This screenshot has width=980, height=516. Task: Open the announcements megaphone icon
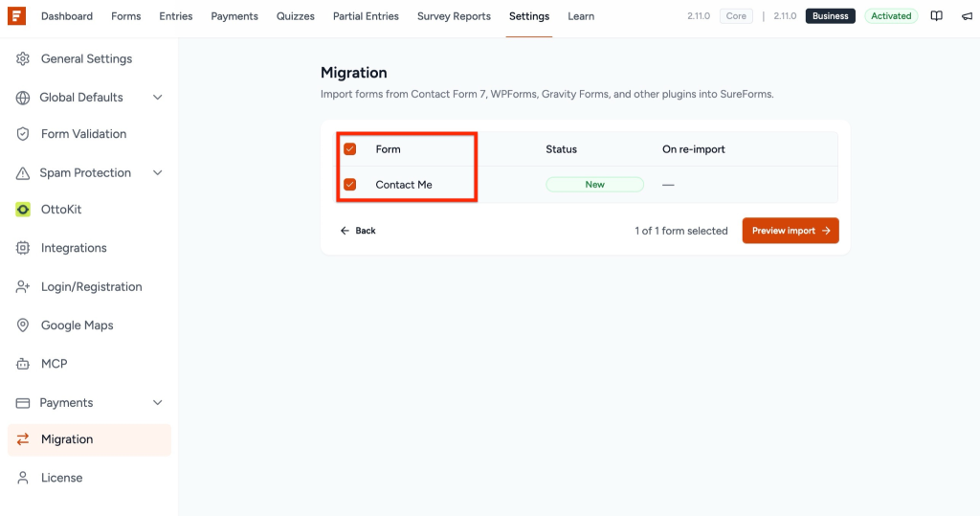point(967,15)
